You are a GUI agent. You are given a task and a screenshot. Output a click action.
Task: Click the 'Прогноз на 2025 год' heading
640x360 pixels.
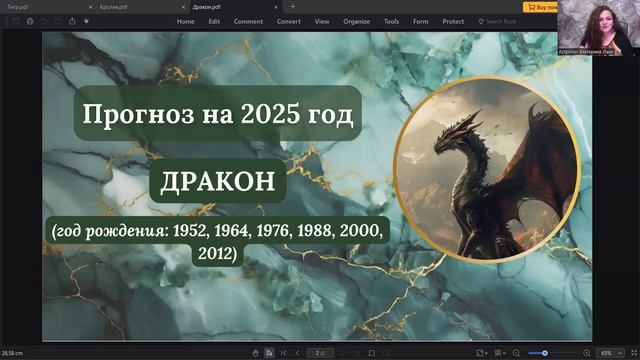218,113
